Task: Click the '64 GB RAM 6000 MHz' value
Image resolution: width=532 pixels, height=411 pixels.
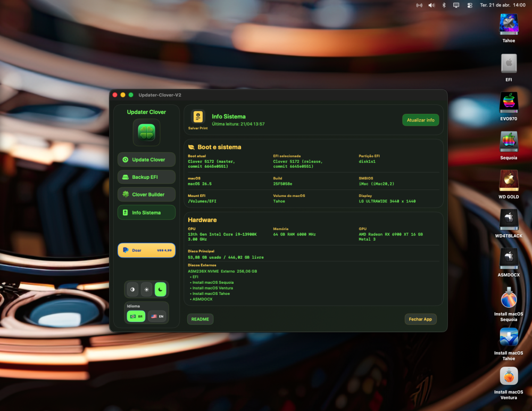Action: click(x=295, y=234)
